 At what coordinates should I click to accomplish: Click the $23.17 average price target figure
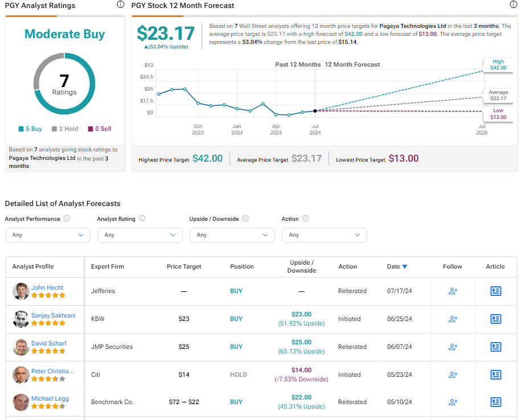pos(166,34)
